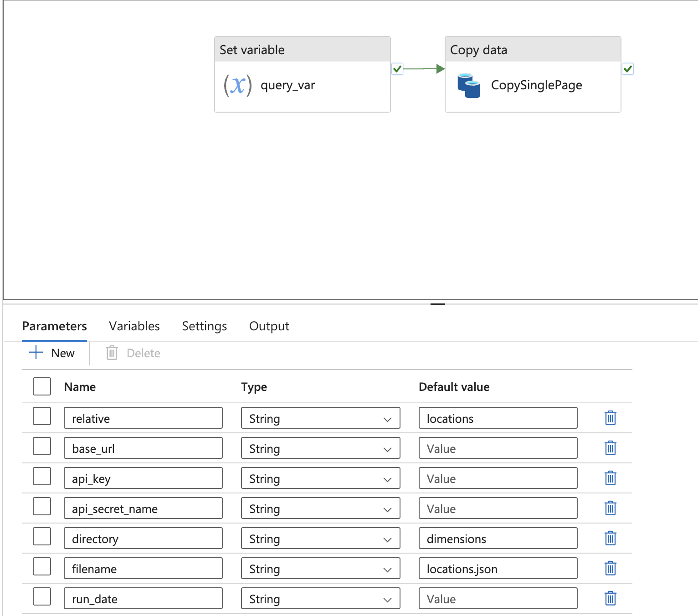
Task: Edit the locations.json default value field
Action: pos(498,568)
